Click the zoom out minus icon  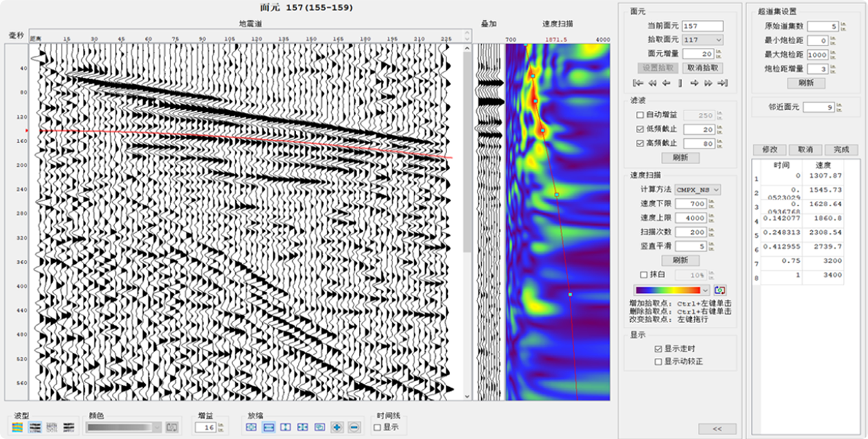(x=354, y=427)
